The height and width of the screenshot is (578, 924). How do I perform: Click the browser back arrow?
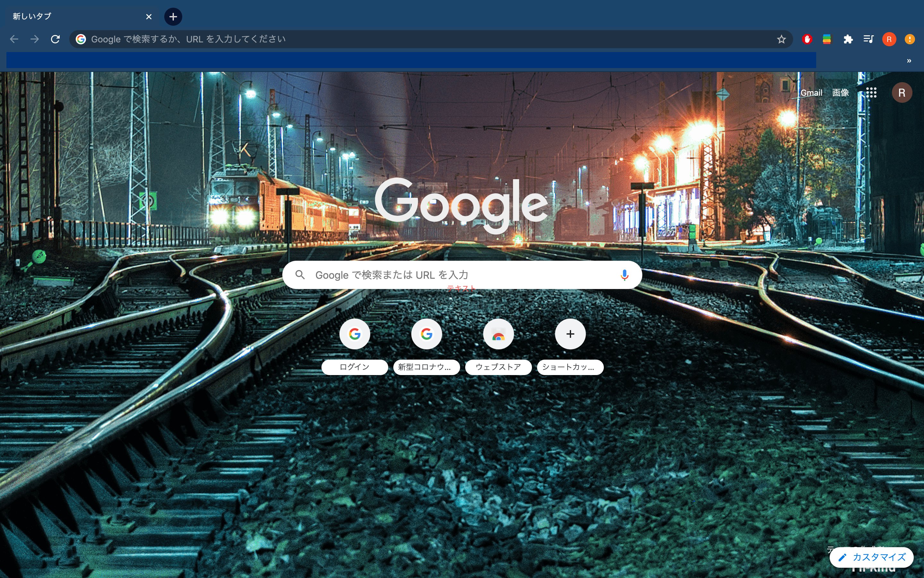(x=14, y=39)
